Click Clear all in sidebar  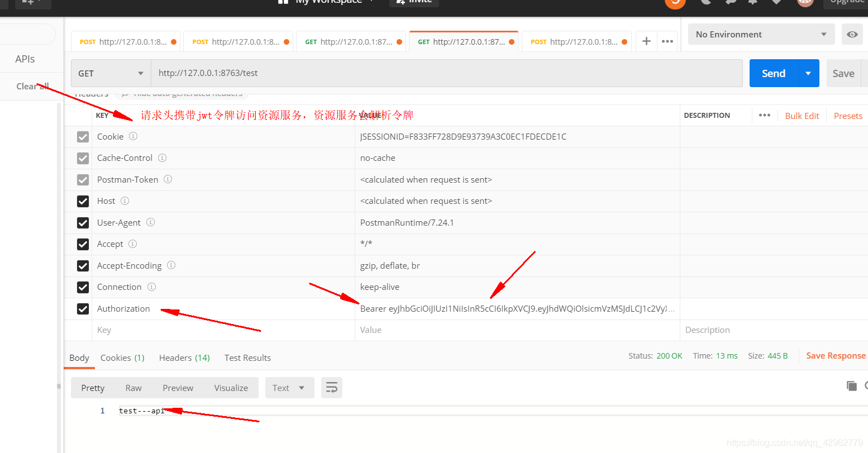(x=32, y=86)
